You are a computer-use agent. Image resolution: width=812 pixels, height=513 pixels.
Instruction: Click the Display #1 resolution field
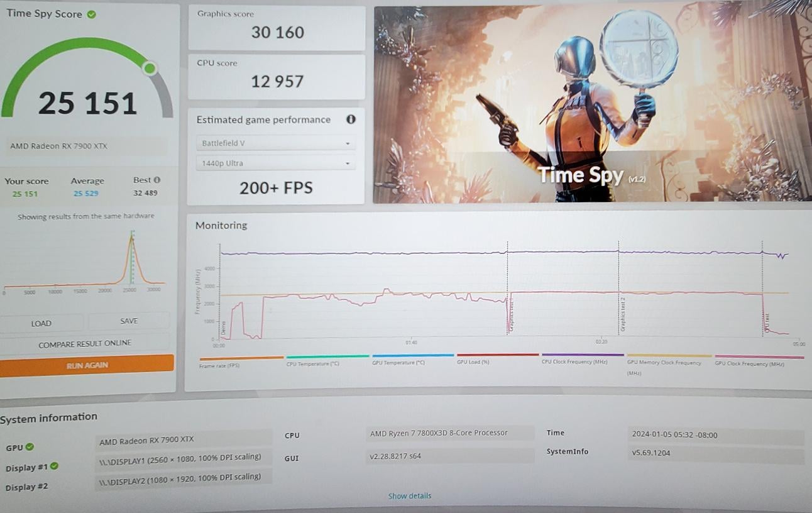pos(184,459)
